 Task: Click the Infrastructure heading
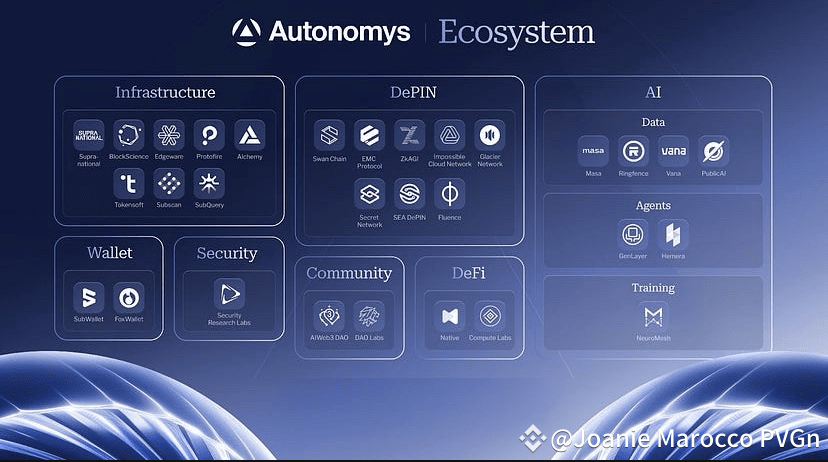(165, 92)
